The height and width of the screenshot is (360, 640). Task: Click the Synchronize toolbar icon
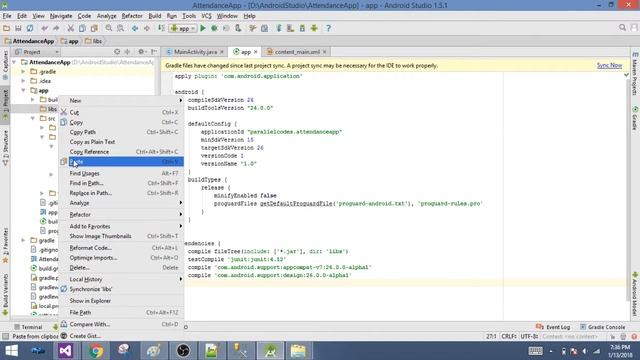(30, 28)
